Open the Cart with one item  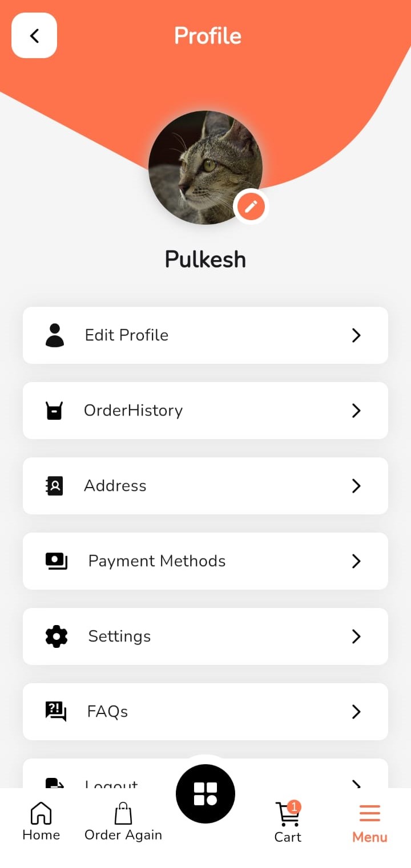(x=288, y=821)
